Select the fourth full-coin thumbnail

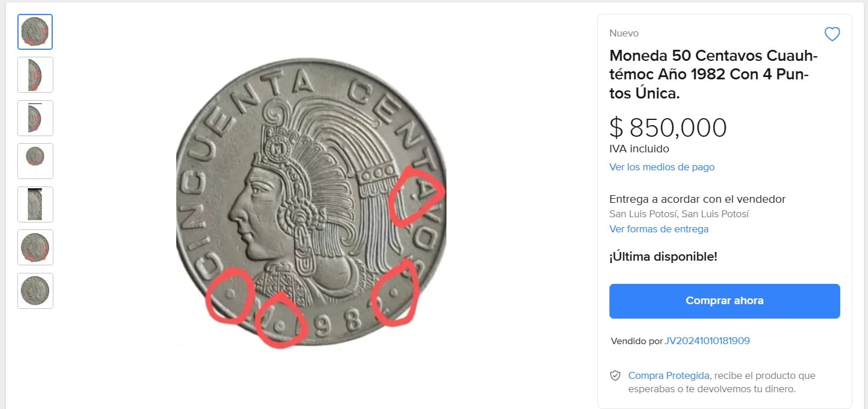coord(35,160)
